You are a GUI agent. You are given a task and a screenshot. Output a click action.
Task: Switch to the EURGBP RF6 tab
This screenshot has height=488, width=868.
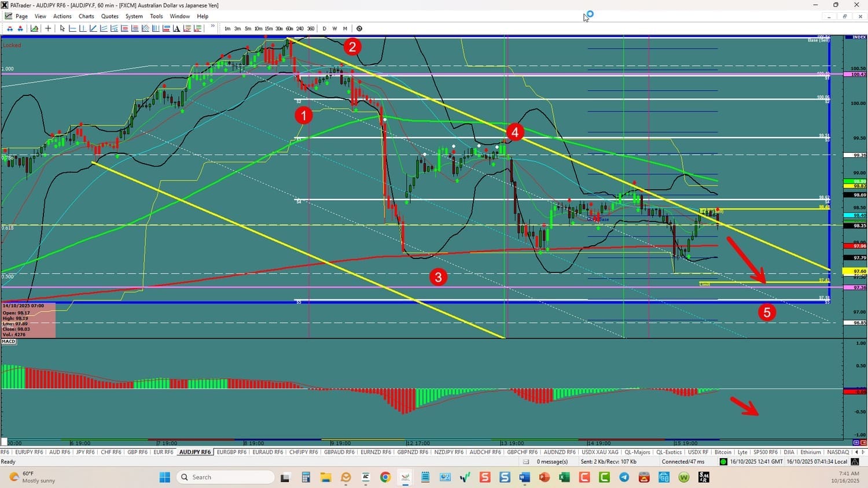point(231,452)
